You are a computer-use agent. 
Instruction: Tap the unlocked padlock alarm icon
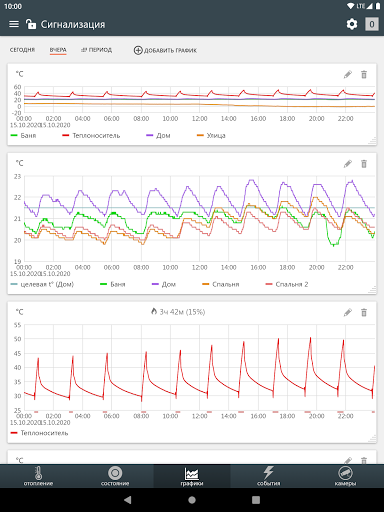[31, 24]
